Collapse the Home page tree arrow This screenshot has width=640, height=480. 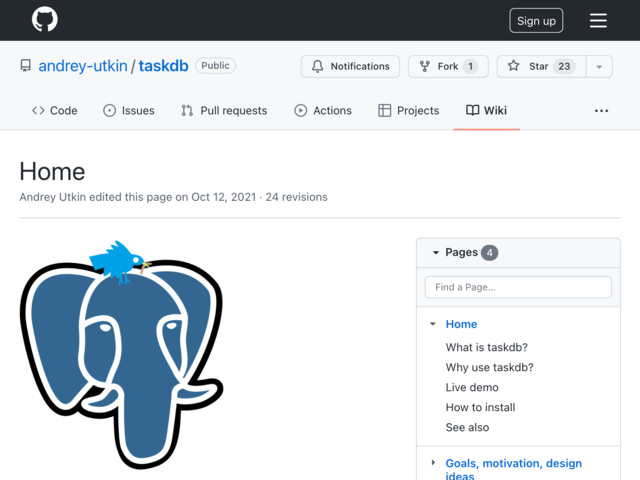tap(433, 324)
